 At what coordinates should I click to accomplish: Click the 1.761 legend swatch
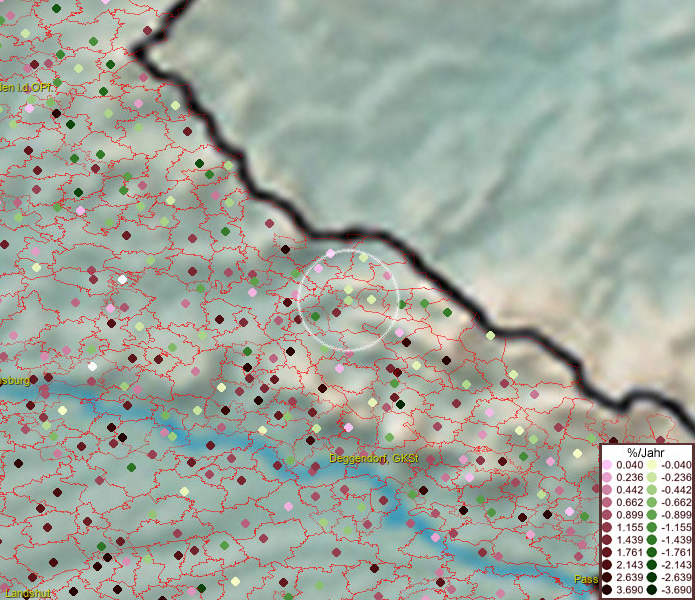607,553
